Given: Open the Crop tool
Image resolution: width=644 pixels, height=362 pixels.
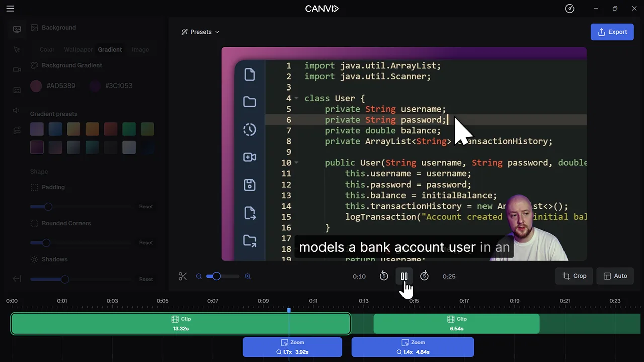Looking at the screenshot, I should (574, 276).
